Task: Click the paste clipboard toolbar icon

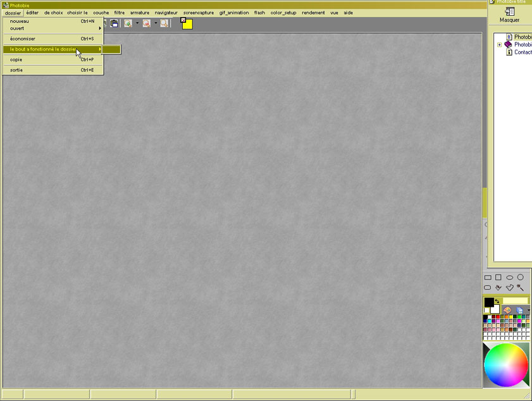Action: (114, 23)
